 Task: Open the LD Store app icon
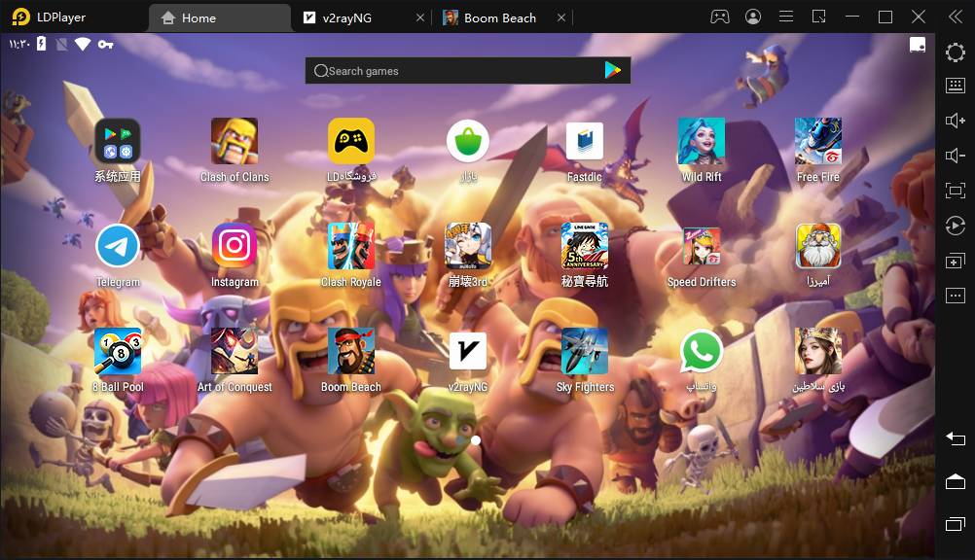(x=351, y=141)
